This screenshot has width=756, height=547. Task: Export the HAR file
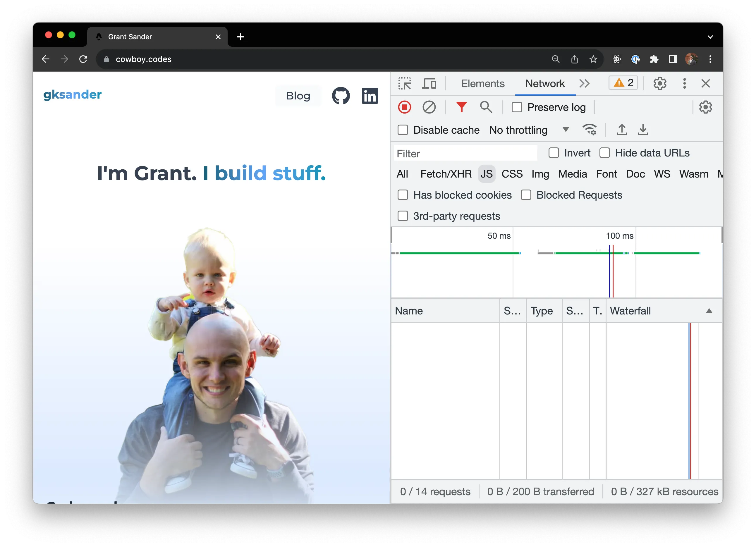(x=643, y=129)
